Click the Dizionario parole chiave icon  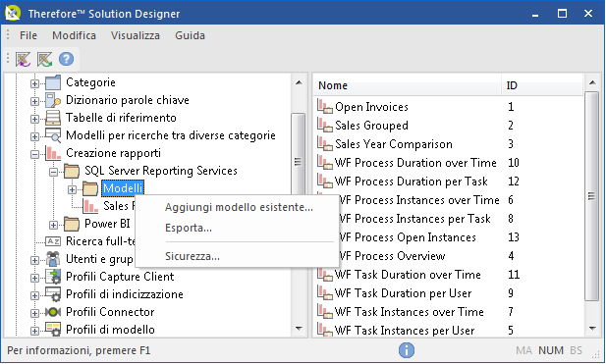(x=53, y=100)
